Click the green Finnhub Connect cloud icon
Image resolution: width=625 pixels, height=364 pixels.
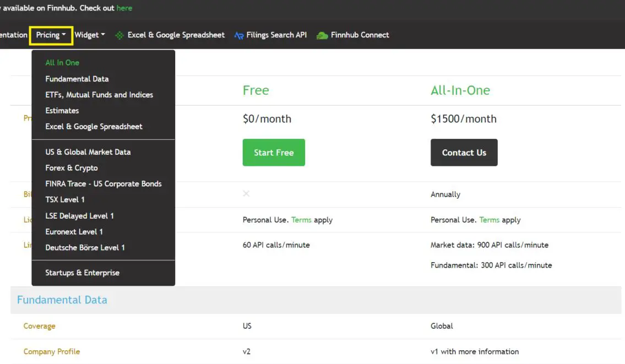coord(322,35)
